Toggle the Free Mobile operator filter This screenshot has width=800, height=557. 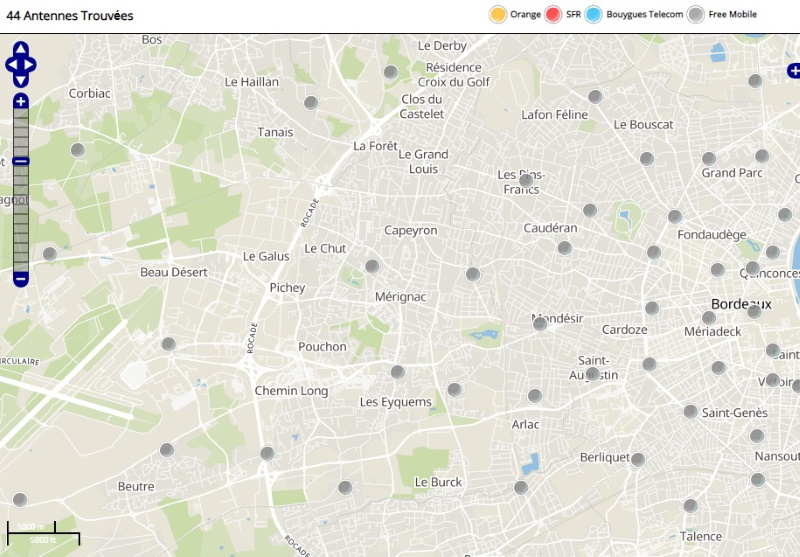point(696,14)
